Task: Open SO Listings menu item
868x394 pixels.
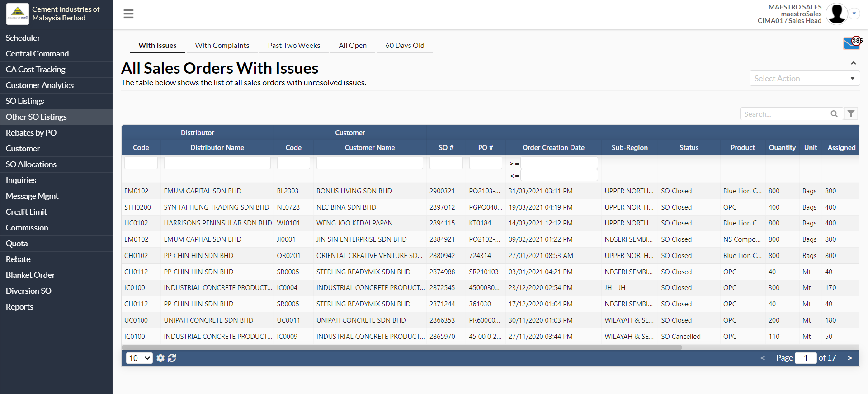Action: pos(56,101)
